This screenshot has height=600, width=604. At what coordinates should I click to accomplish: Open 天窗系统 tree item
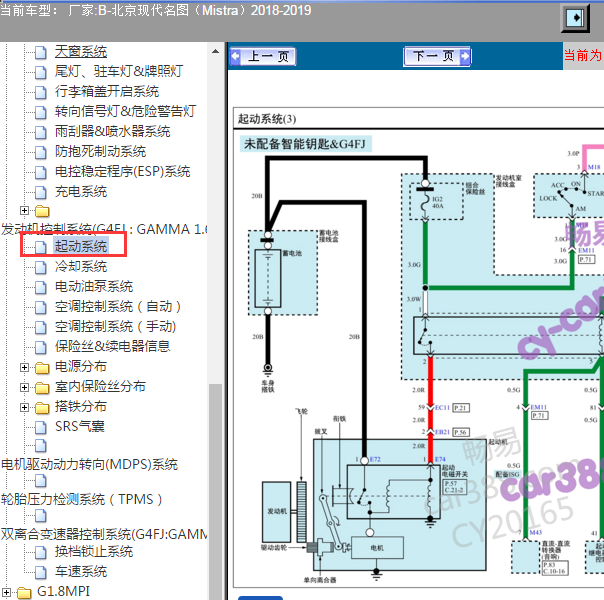pos(81,52)
